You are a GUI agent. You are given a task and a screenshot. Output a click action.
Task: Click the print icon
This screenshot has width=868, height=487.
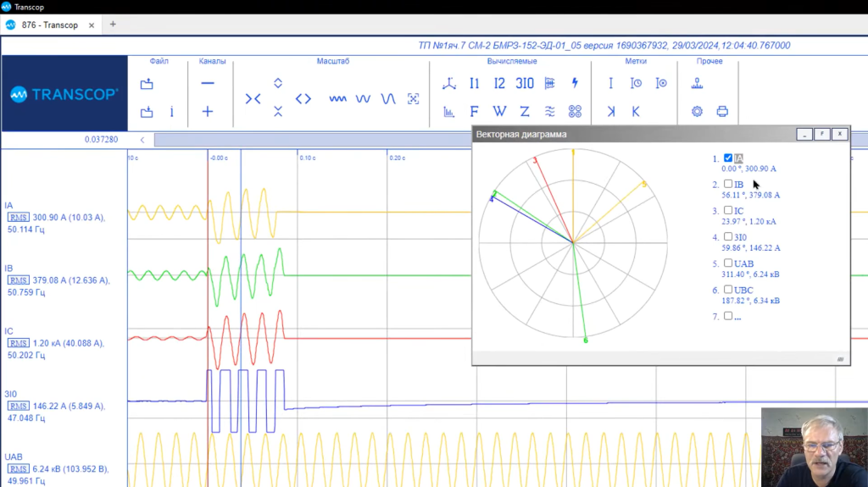[x=722, y=112]
